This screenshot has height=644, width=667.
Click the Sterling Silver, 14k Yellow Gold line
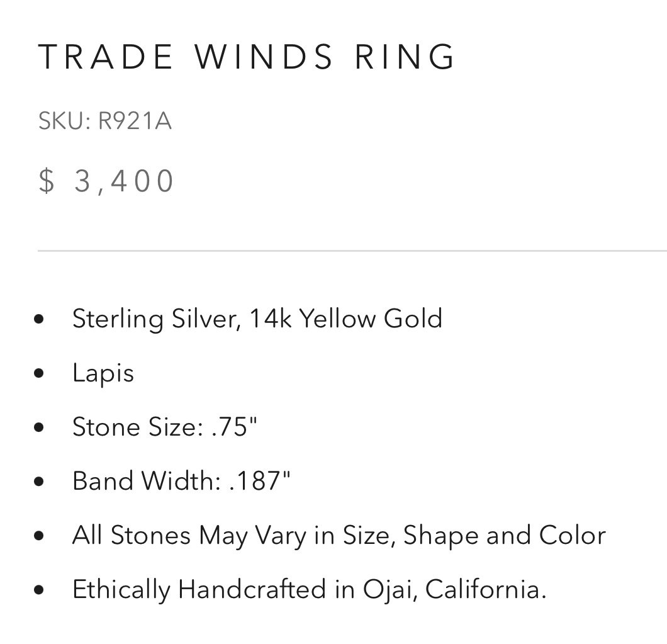point(257,319)
